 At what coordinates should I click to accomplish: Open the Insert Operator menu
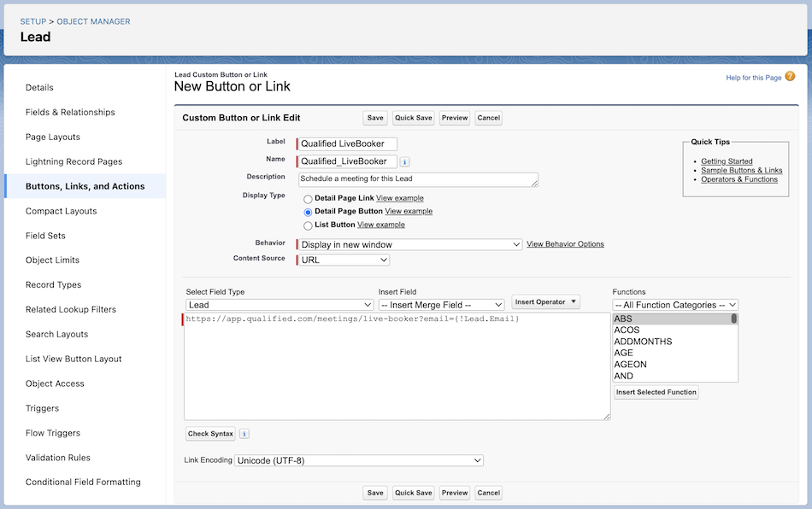pyautogui.click(x=545, y=302)
